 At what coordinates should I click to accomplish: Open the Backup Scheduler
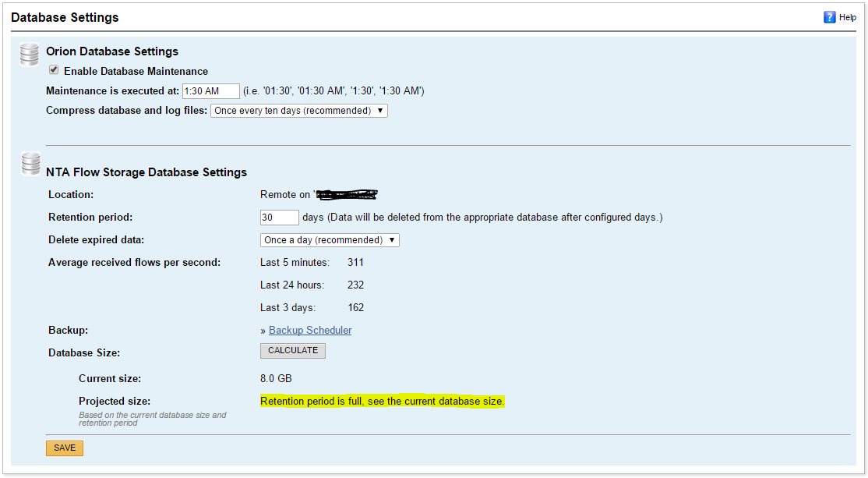pyautogui.click(x=309, y=330)
